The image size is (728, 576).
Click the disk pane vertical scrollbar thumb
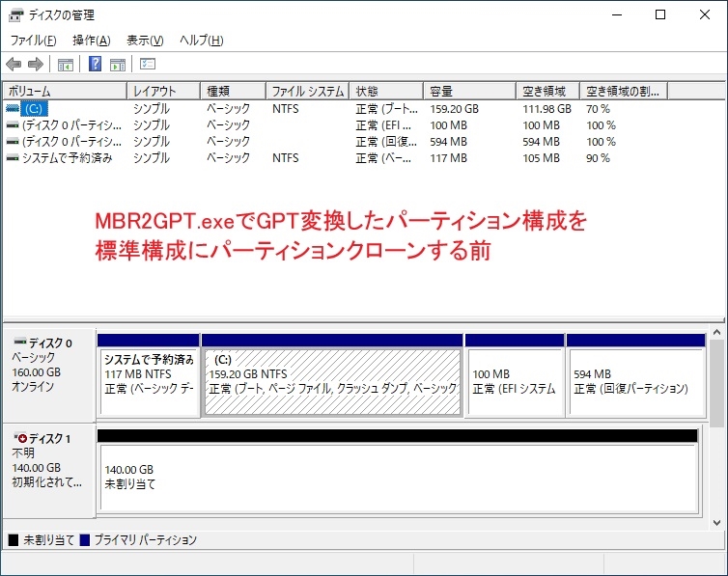(716, 383)
